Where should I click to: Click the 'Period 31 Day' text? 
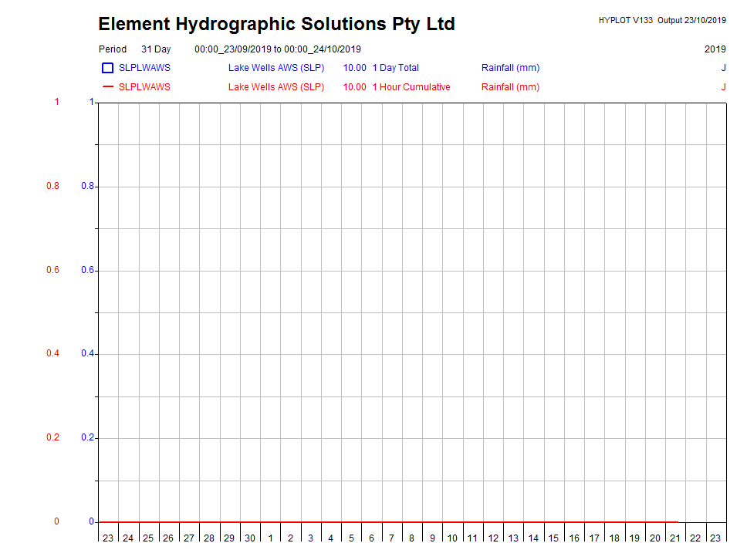(134, 49)
